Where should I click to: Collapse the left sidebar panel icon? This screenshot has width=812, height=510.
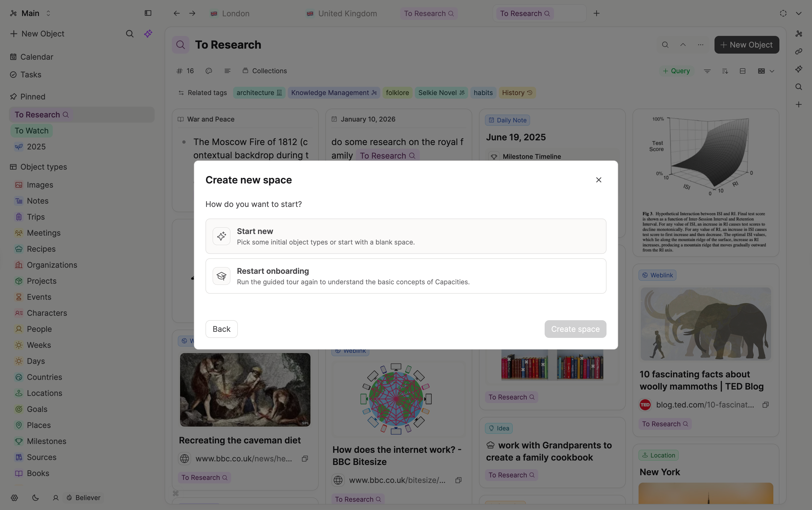(148, 13)
